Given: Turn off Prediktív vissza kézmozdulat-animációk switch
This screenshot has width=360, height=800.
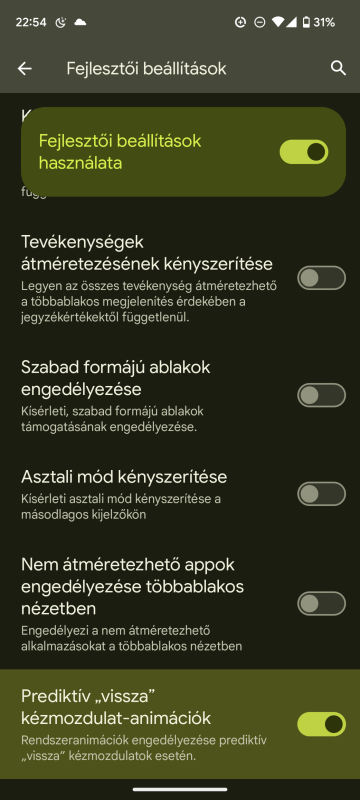Looking at the screenshot, I should pyautogui.click(x=321, y=724).
